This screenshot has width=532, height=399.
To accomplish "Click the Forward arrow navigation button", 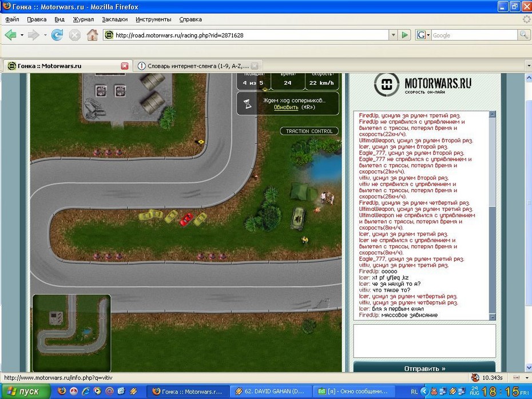I will tap(33, 35).
